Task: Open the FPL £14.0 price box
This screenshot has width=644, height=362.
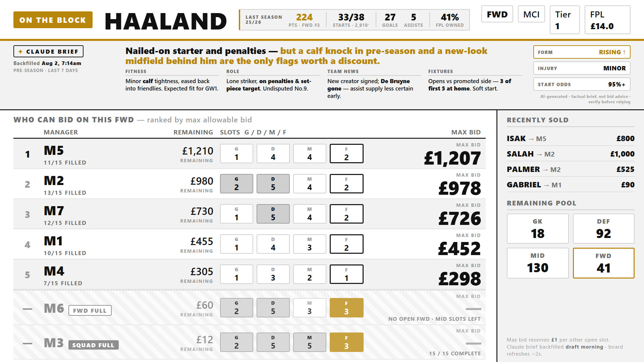Action: click(x=607, y=20)
